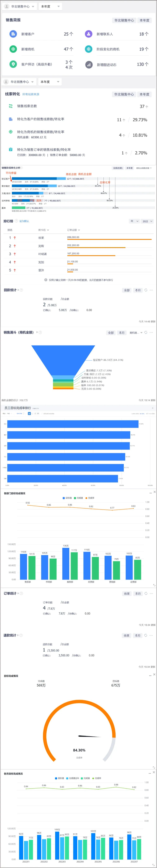Toggle 目标值 legend in 各部门目标完成情况
Viewport: 157px width, 868px height.
tap(67, 498)
